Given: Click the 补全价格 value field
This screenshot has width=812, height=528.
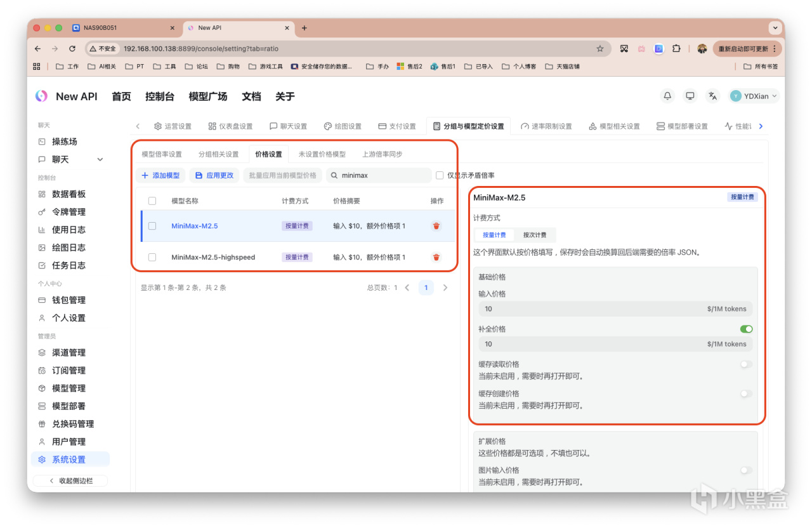Looking at the screenshot, I should (x=615, y=344).
